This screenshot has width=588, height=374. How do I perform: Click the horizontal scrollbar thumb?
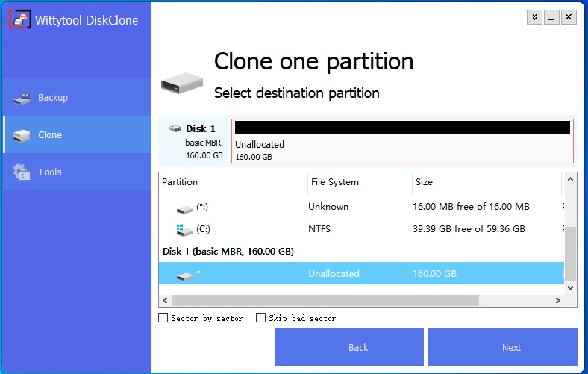[x=325, y=301]
